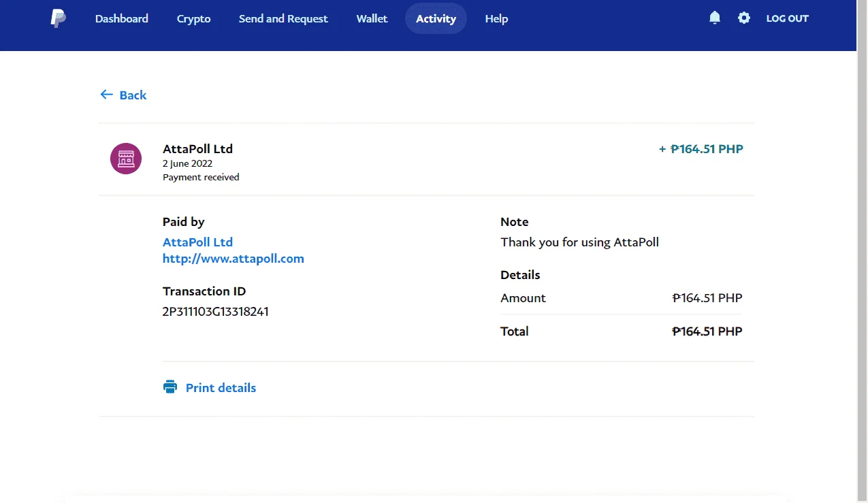Click the AttaPoll Ltd header name
The image size is (868, 503).
197,148
